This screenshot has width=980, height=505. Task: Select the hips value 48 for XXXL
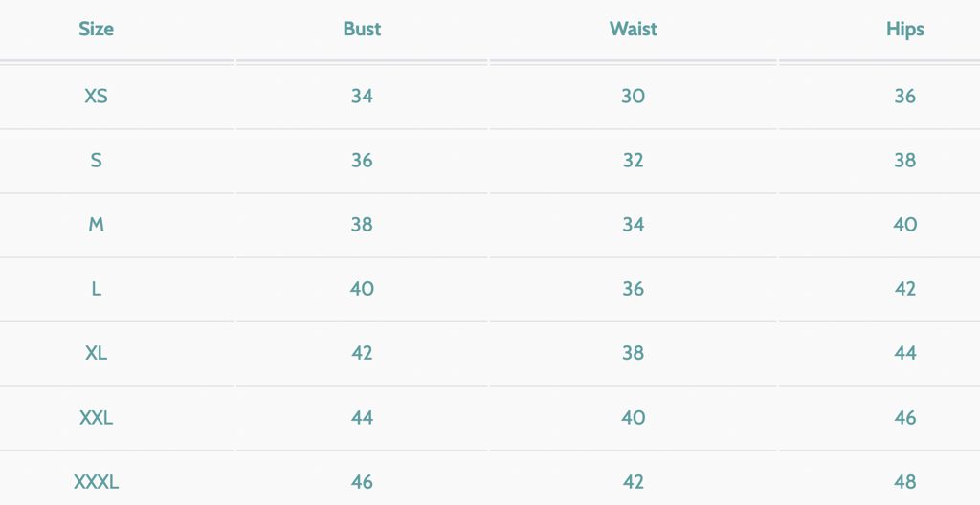tap(904, 482)
